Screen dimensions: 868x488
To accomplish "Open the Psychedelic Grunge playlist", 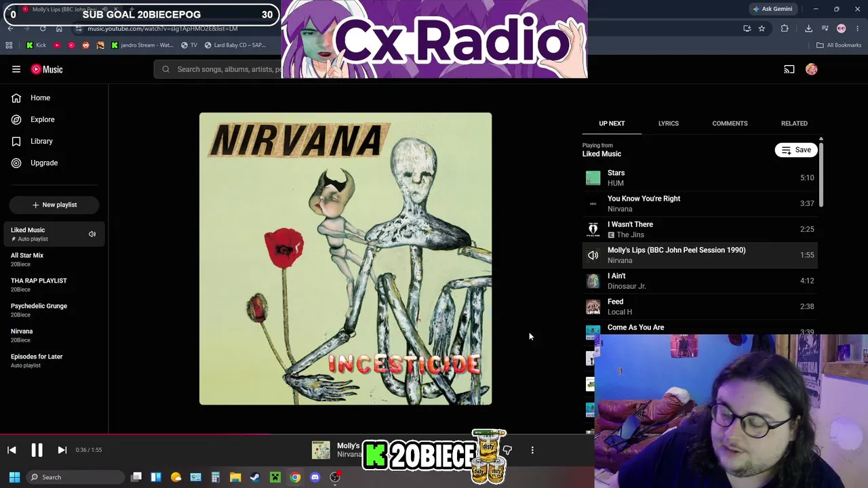I will [54, 310].
